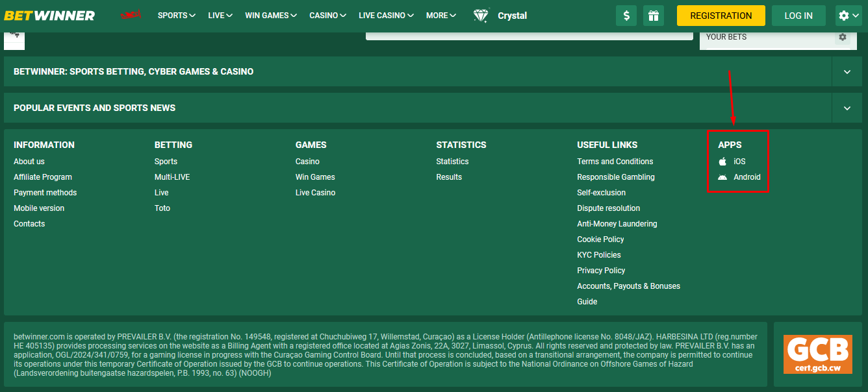Click the Information column heading

44,145
